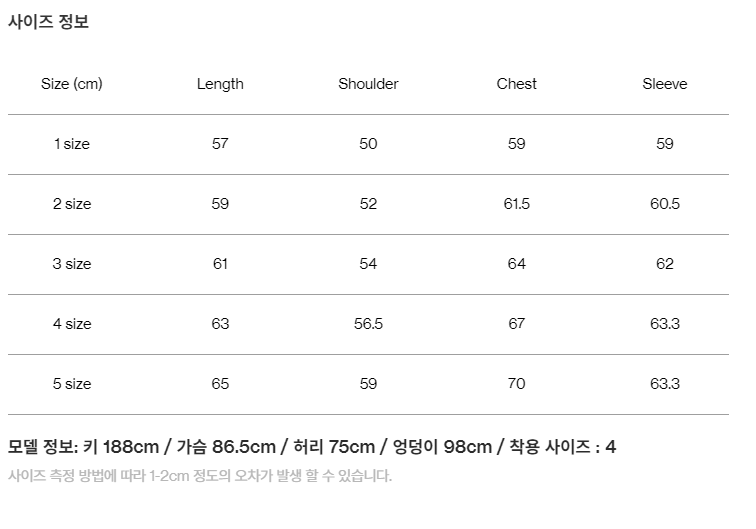The height and width of the screenshot is (529, 756).
Task: Select the '1 size' row label
Action: pos(72,144)
